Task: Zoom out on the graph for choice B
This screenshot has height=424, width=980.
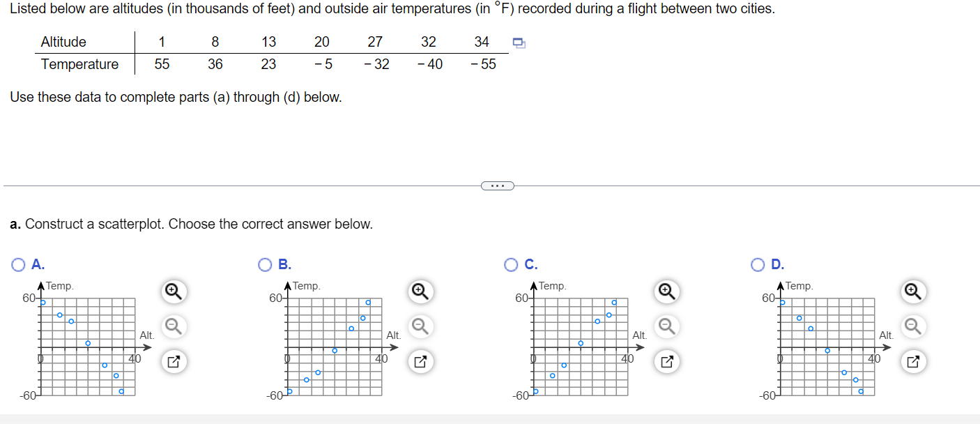Action: click(419, 326)
